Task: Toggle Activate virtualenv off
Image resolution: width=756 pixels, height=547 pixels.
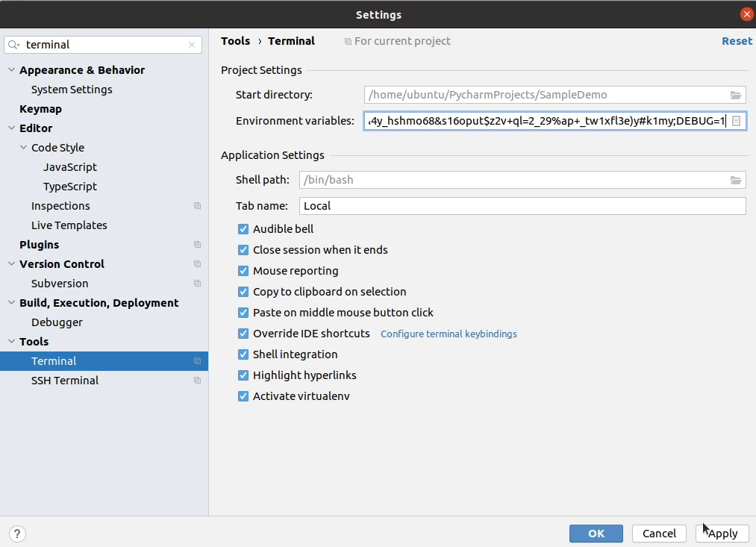Action: tap(243, 396)
